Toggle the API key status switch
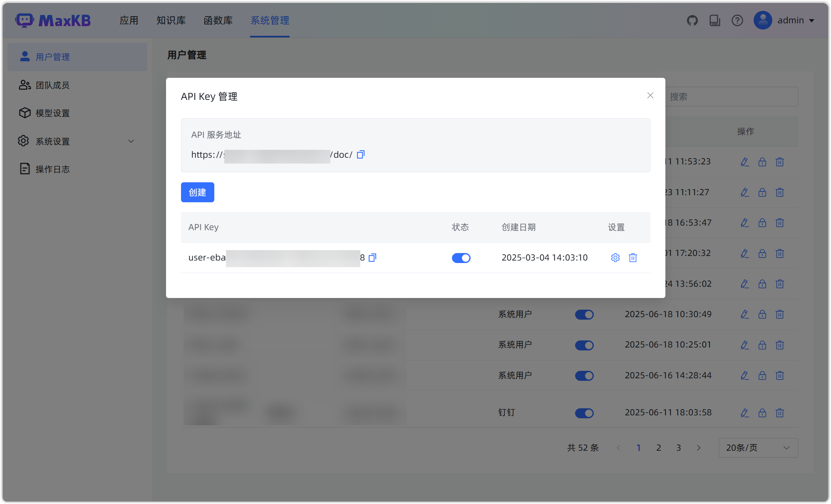The height and width of the screenshot is (504, 831). [461, 258]
